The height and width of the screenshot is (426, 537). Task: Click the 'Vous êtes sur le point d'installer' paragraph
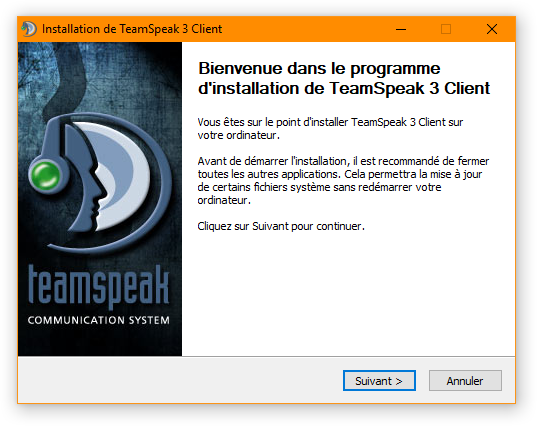coord(330,129)
